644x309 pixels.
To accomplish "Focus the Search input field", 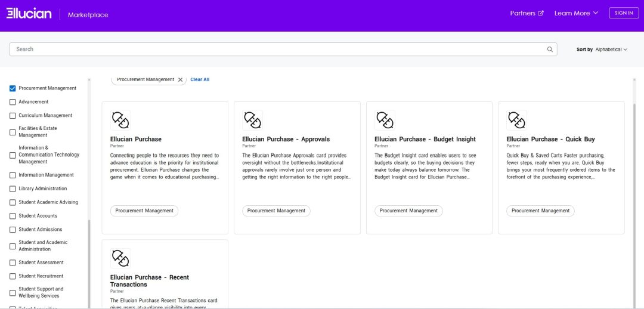I will pyautogui.click(x=283, y=50).
